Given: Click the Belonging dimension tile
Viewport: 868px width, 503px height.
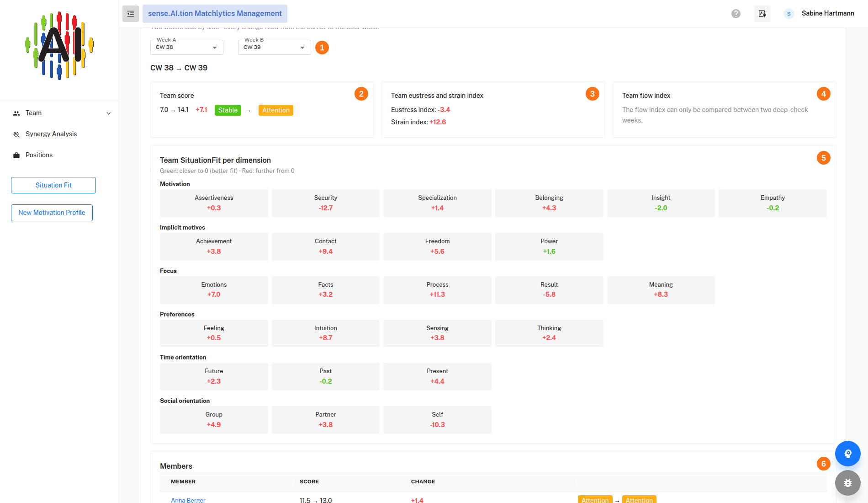Looking at the screenshot, I should (549, 203).
